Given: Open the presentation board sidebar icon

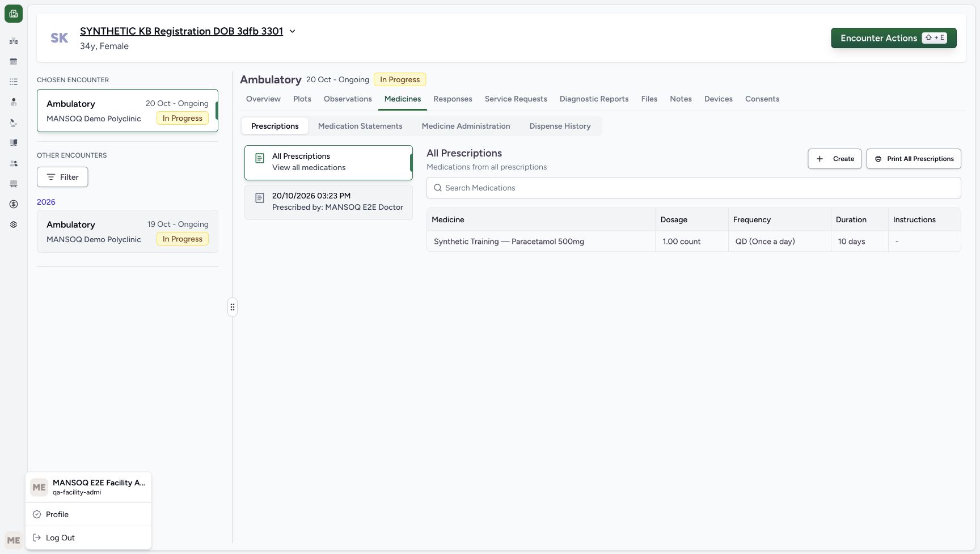Looking at the screenshot, I should pyautogui.click(x=14, y=184).
